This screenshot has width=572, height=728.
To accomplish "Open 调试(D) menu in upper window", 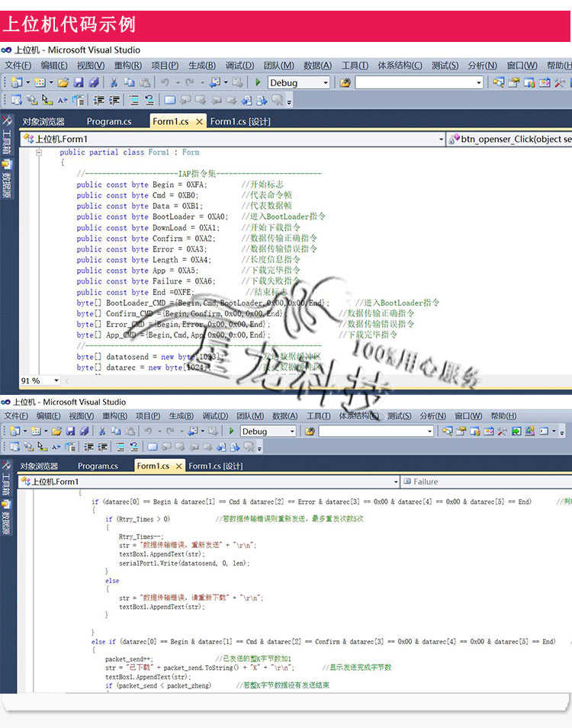I will coord(239,66).
